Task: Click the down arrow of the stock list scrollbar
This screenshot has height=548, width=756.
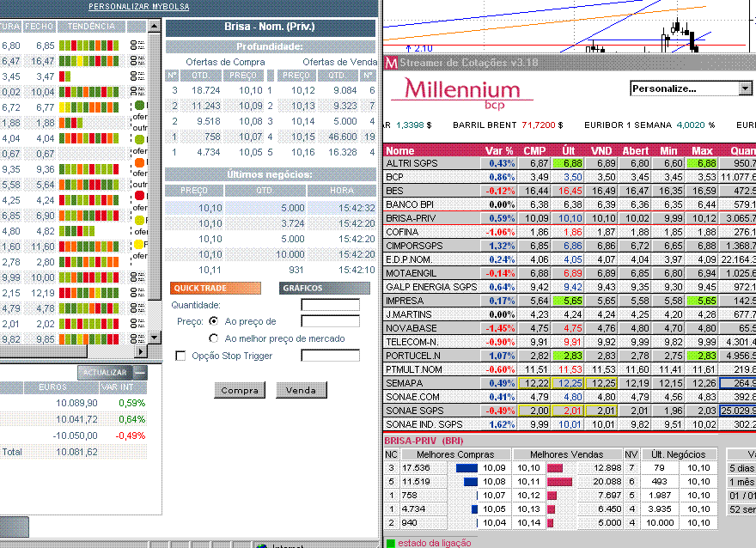Action: [x=154, y=338]
